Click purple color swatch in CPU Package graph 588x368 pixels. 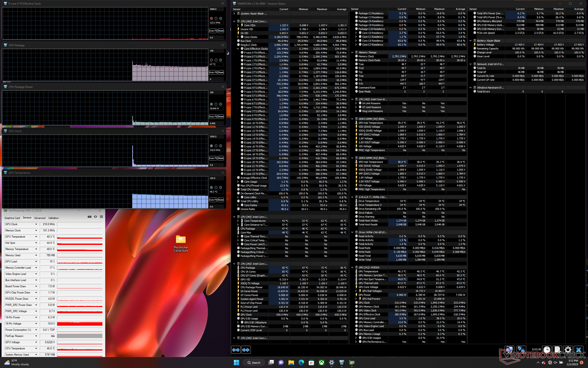211,60
